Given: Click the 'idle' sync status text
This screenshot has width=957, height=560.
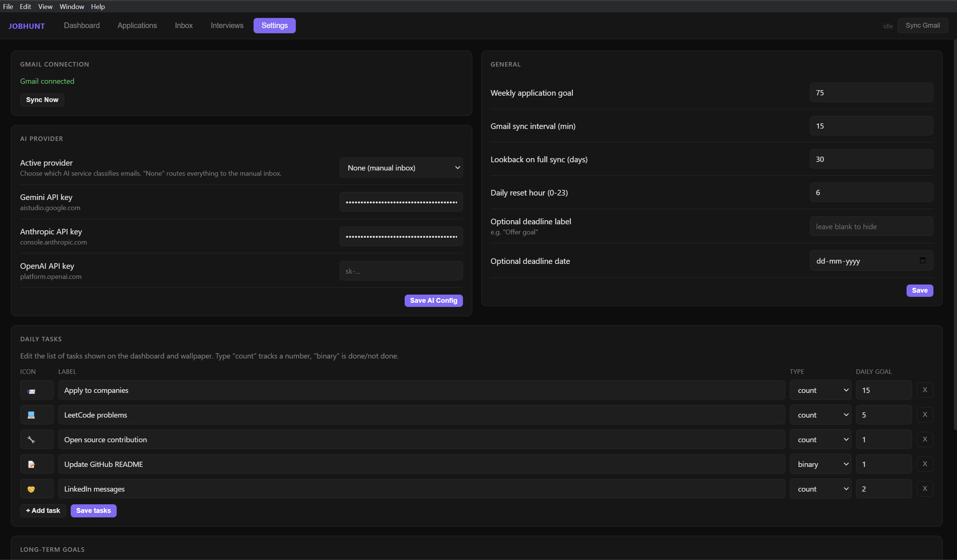Looking at the screenshot, I should 888,26.
